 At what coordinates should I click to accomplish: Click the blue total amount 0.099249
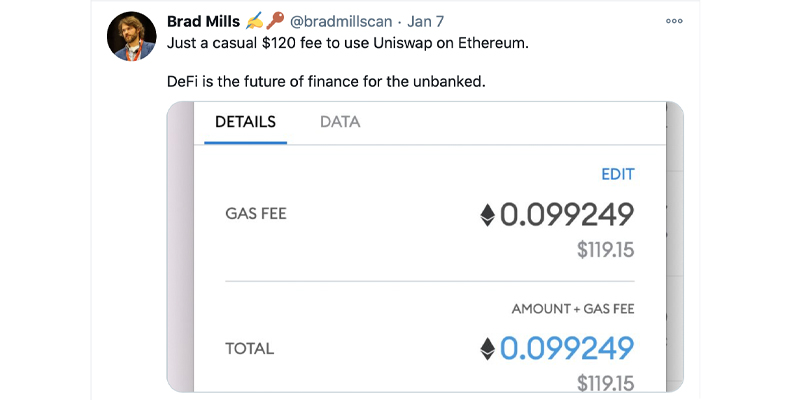click(567, 348)
